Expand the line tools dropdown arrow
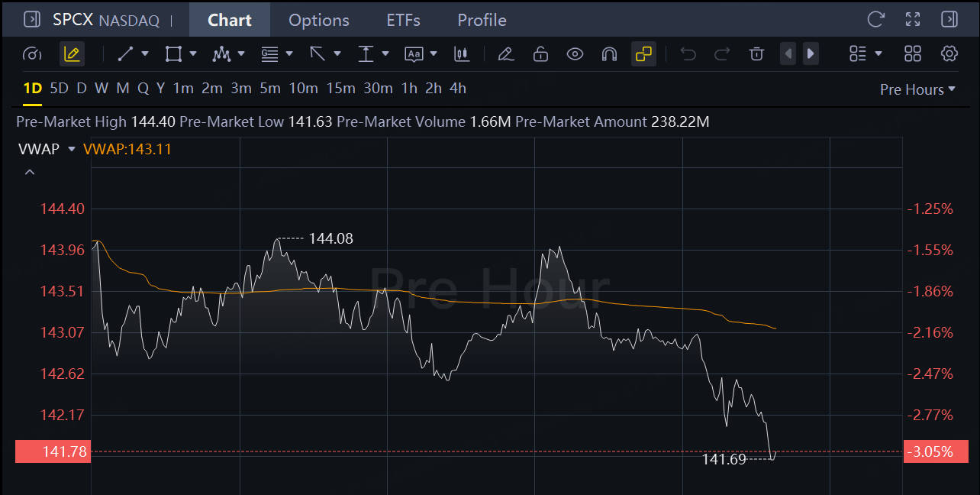Screen dimensions: 980x495 coord(145,53)
